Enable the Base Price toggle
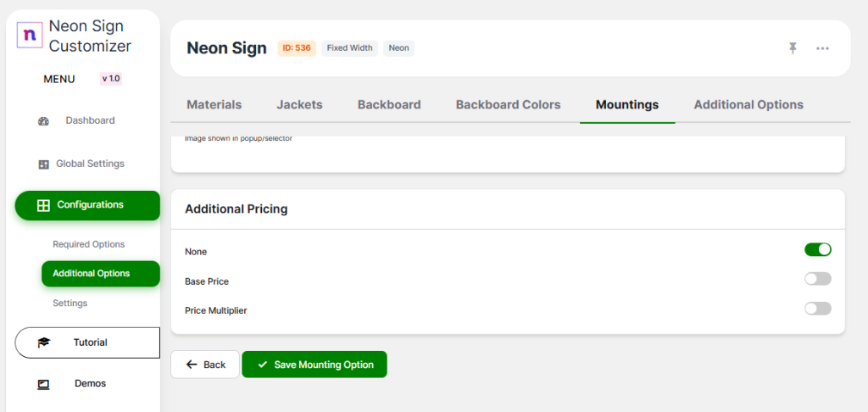Image resolution: width=868 pixels, height=412 pixels. pyautogui.click(x=818, y=279)
